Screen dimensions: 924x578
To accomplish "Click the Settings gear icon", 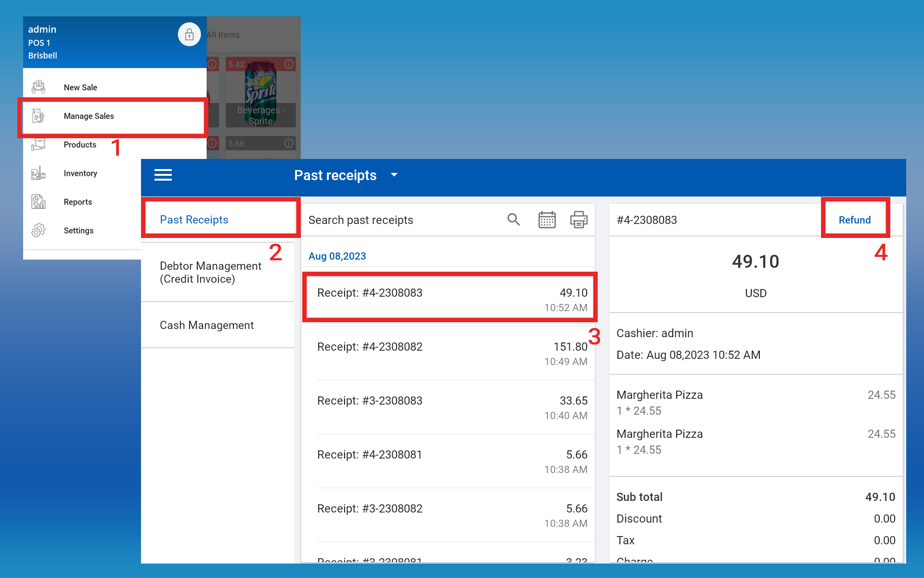I will pyautogui.click(x=38, y=231).
